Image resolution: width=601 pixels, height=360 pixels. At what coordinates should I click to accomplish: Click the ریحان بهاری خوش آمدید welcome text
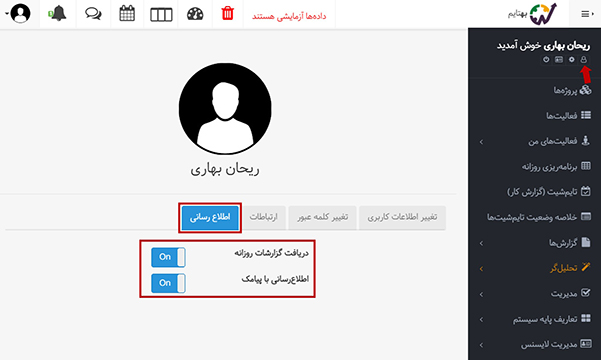click(x=544, y=46)
